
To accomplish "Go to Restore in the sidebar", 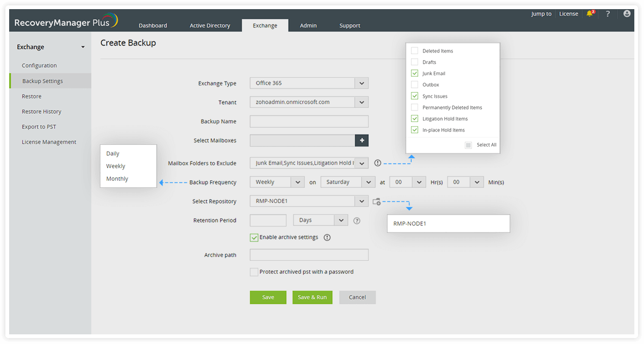I will 32,96.
